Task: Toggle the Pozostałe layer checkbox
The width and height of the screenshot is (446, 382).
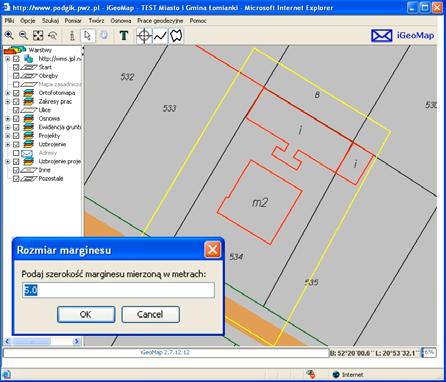Action: (16, 179)
